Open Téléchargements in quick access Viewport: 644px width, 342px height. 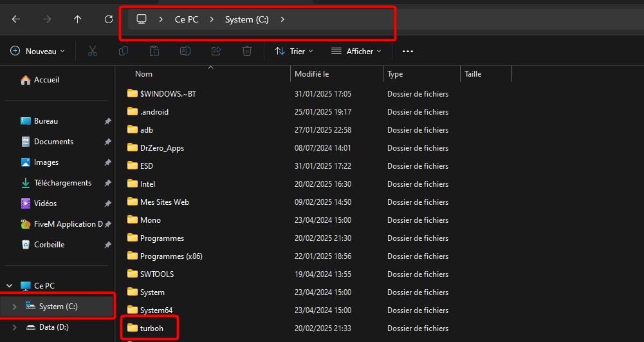(x=56, y=183)
